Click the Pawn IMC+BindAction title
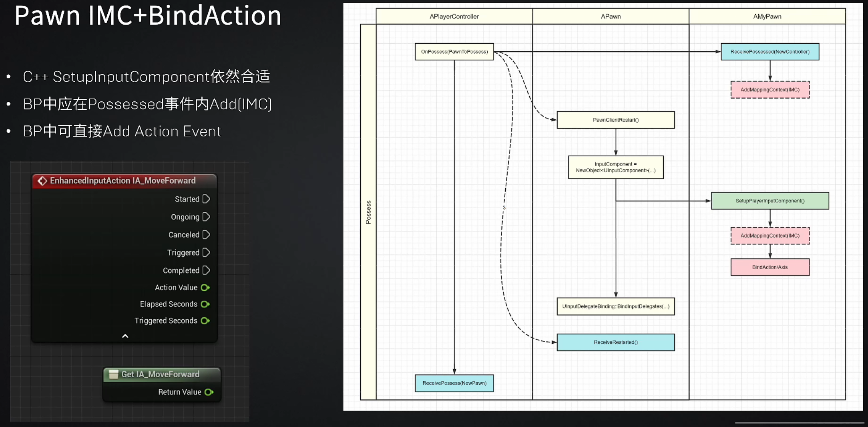The image size is (868, 427). click(x=148, y=16)
